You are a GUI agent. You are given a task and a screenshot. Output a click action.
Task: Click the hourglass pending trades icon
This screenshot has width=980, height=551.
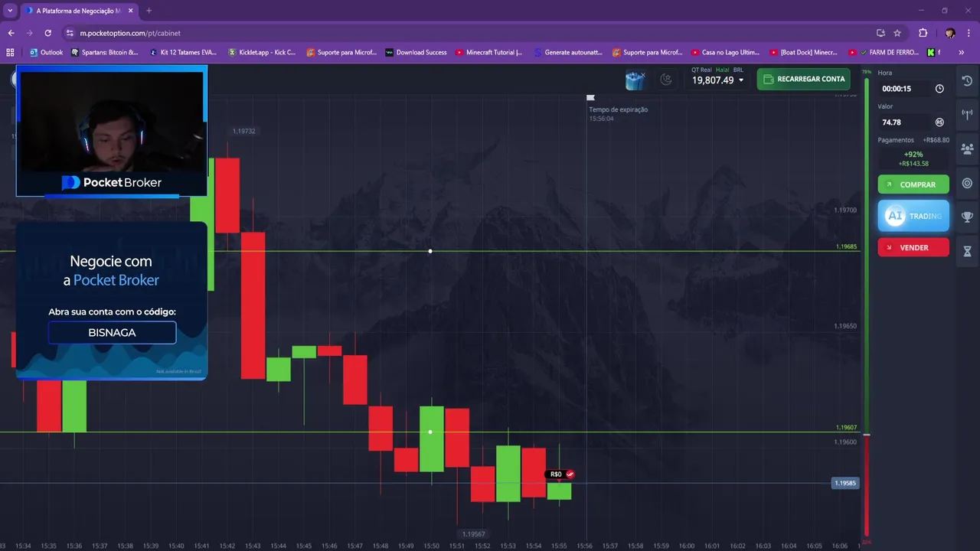[x=967, y=251]
